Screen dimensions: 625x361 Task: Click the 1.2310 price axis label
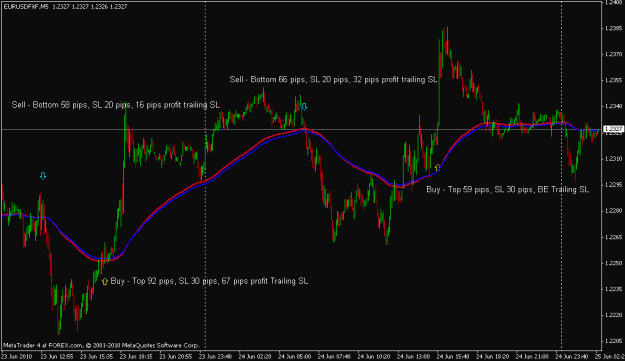pyautogui.click(x=614, y=159)
